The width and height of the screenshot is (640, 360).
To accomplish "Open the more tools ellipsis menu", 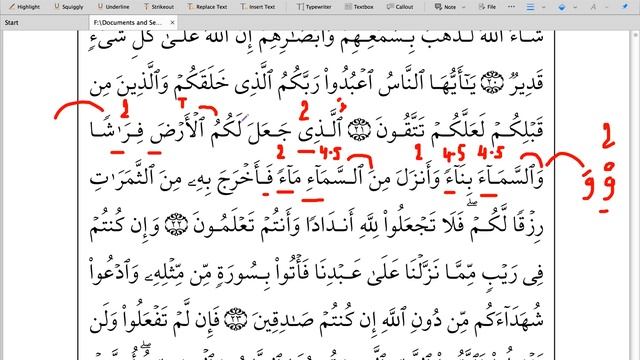I will [x=511, y=7].
